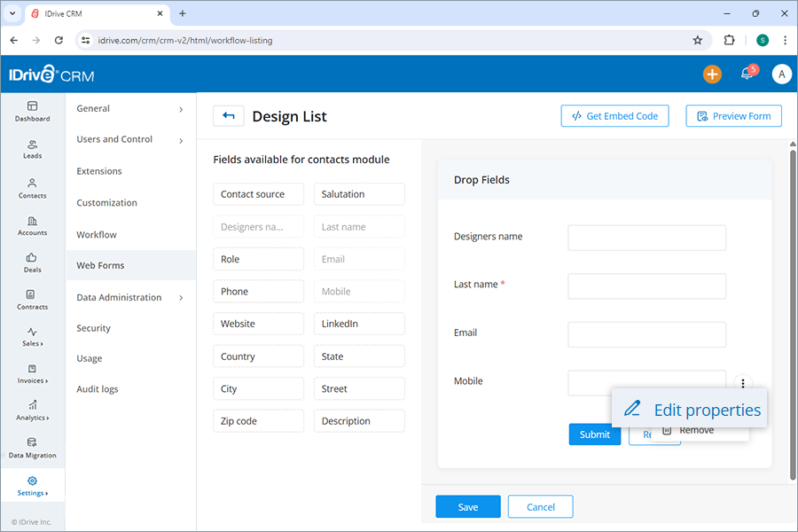Open the Contacts module icon
The height and width of the screenshot is (532, 798).
[32, 187]
